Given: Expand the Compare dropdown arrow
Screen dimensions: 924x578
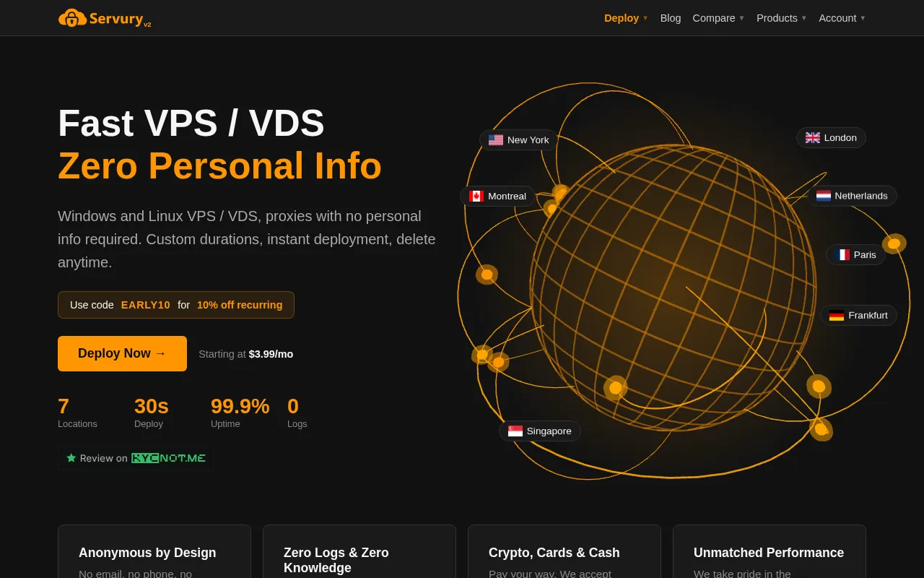Looking at the screenshot, I should [x=741, y=18].
